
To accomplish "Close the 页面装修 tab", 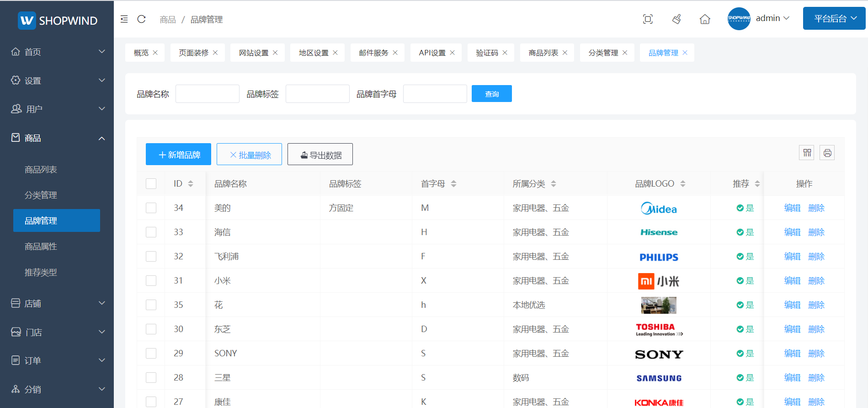I will 215,53.
